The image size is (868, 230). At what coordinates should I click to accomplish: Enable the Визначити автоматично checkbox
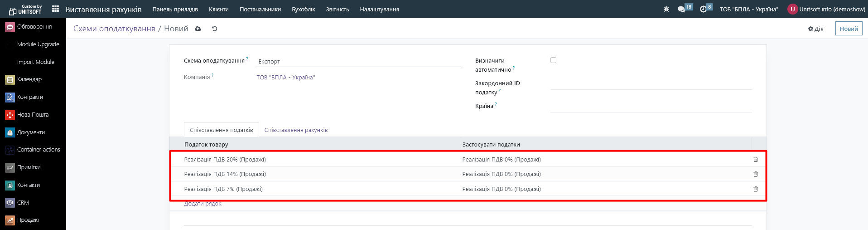click(x=553, y=60)
